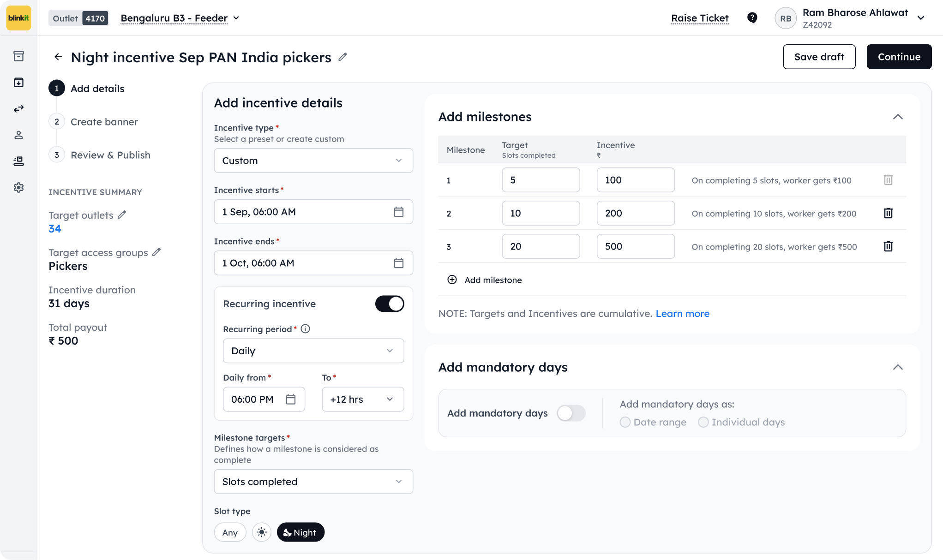Open the Slots completed milestone targets dropdown
The image size is (943, 560).
tap(313, 482)
